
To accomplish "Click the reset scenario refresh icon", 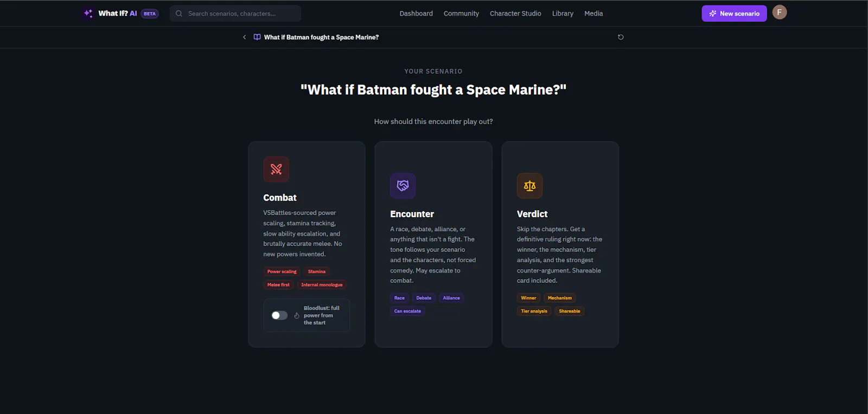I will [x=621, y=37].
